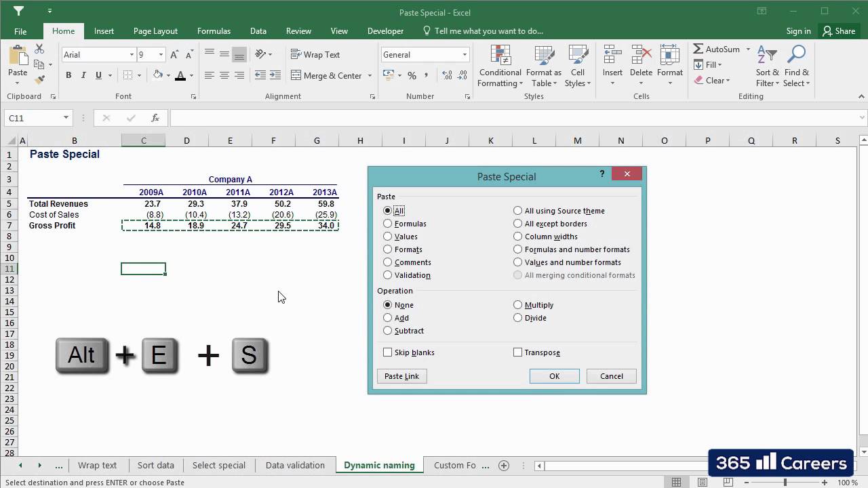Open the General number format dropdown
The width and height of the screenshot is (868, 488).
(465, 55)
